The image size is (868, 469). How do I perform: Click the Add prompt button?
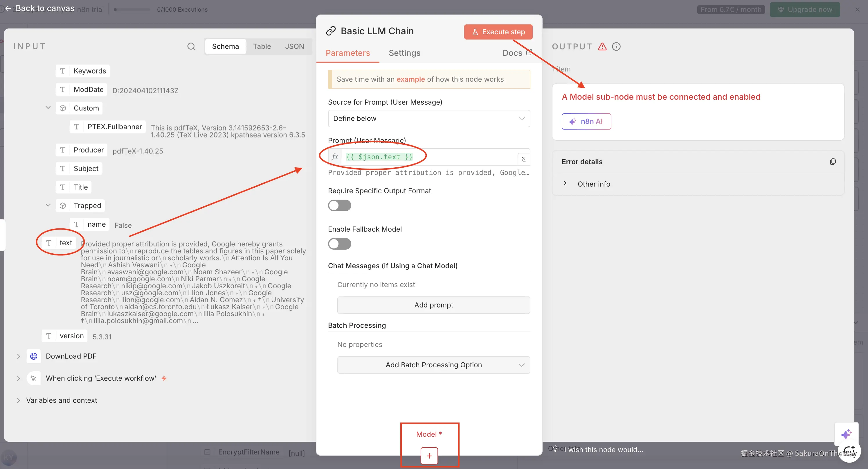tap(433, 305)
